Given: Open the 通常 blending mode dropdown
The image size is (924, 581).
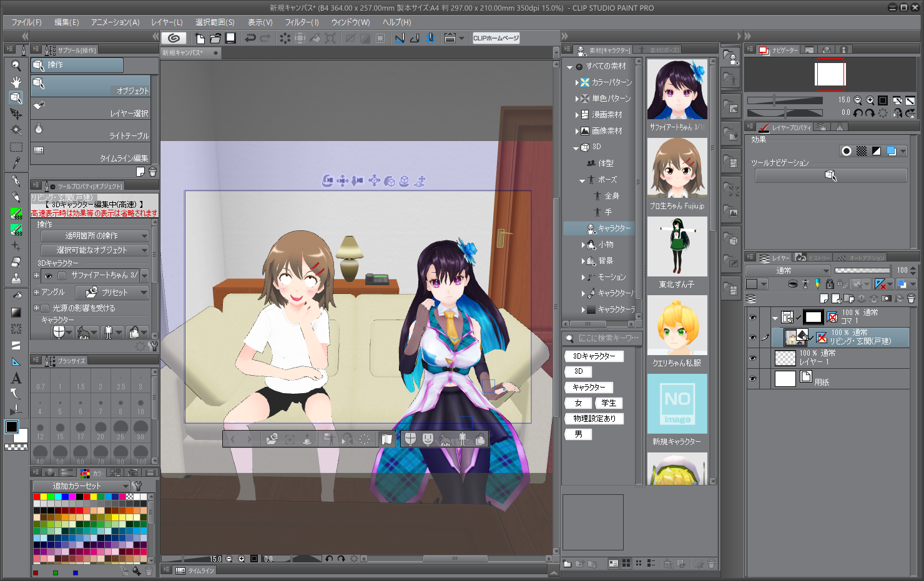Looking at the screenshot, I should [788, 270].
